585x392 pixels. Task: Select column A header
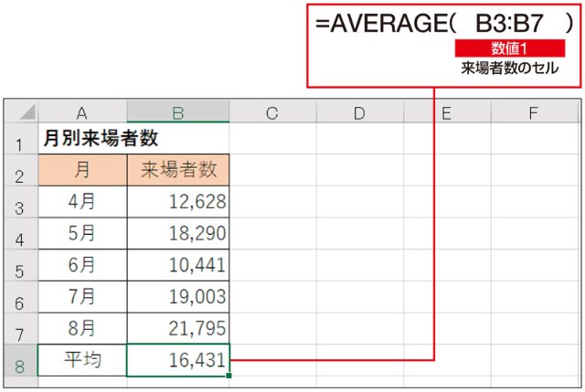click(x=82, y=113)
